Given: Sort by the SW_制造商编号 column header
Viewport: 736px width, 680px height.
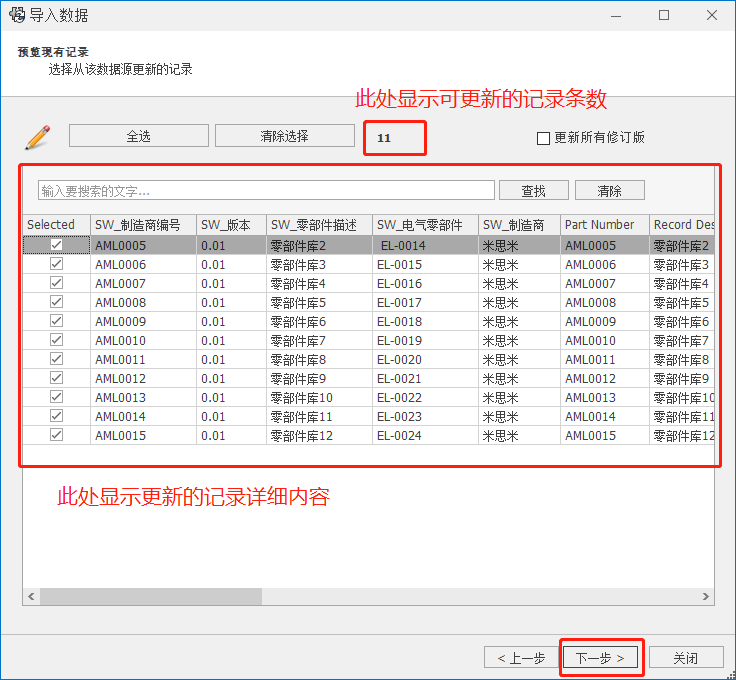Looking at the screenshot, I should (143, 225).
